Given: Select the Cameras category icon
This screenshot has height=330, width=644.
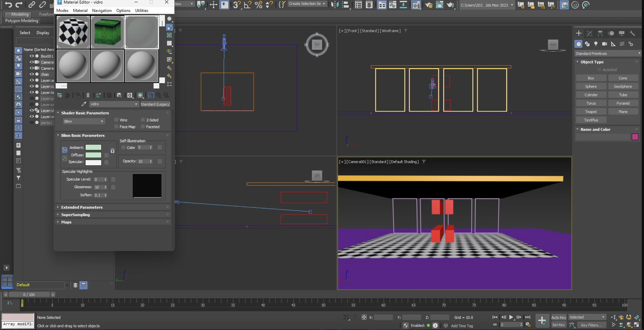Looking at the screenshot, I should coord(604,44).
